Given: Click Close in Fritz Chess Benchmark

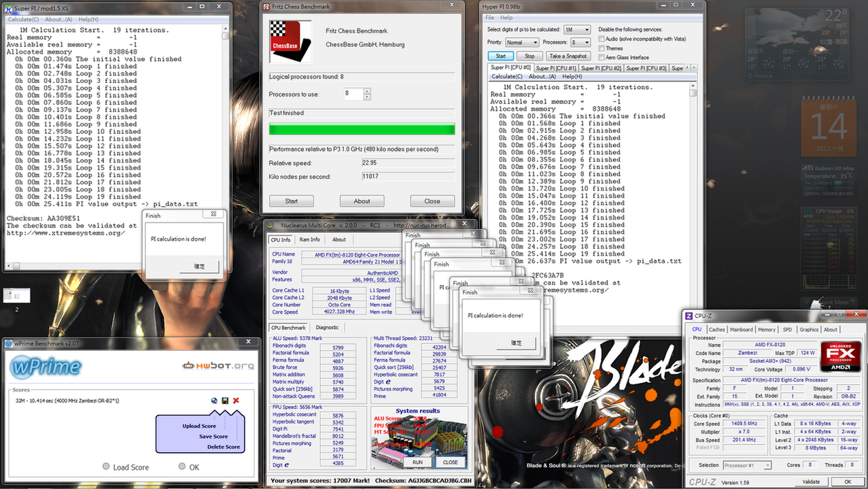Looking at the screenshot, I should click(432, 201).
